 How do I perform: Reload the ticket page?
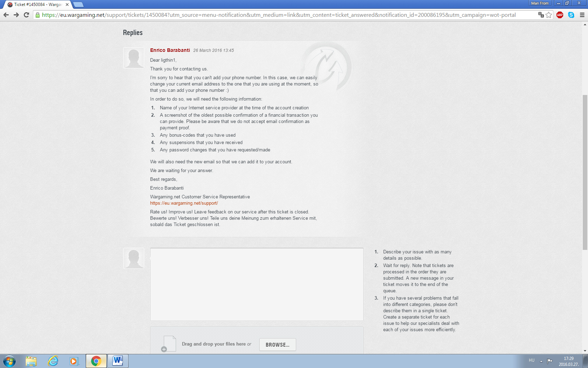click(x=26, y=15)
